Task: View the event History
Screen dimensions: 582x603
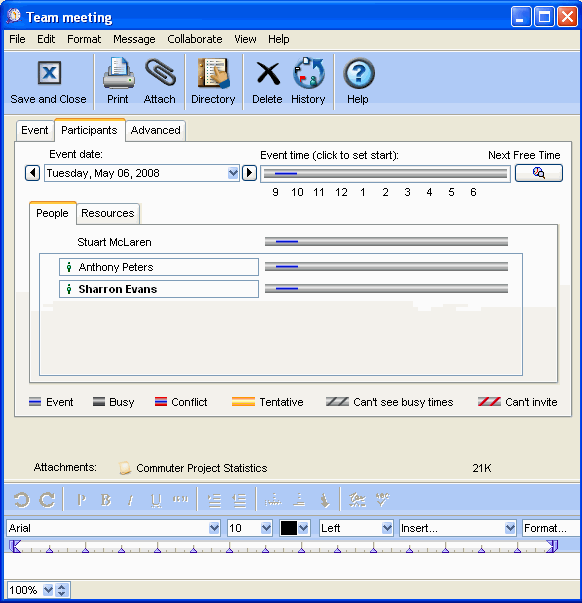Action: 308,82
